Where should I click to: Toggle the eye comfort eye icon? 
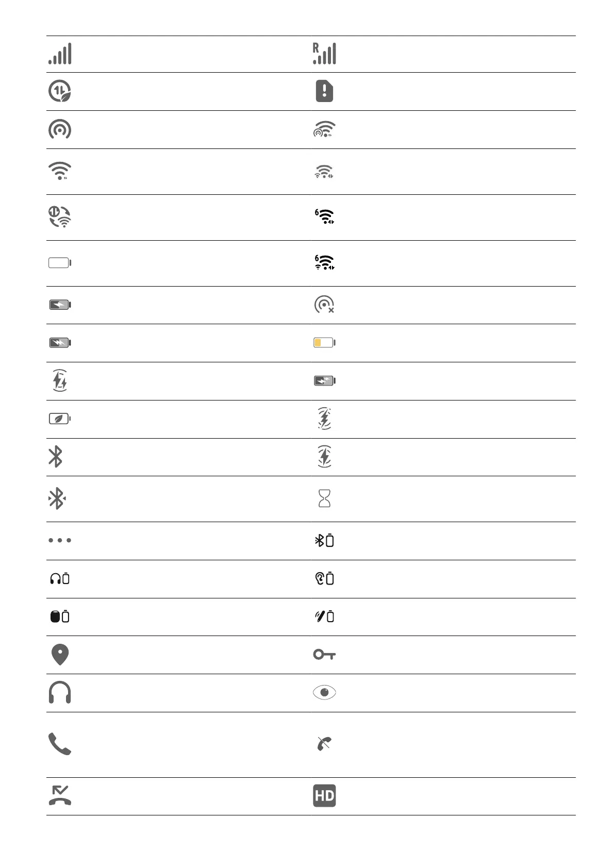(x=324, y=692)
